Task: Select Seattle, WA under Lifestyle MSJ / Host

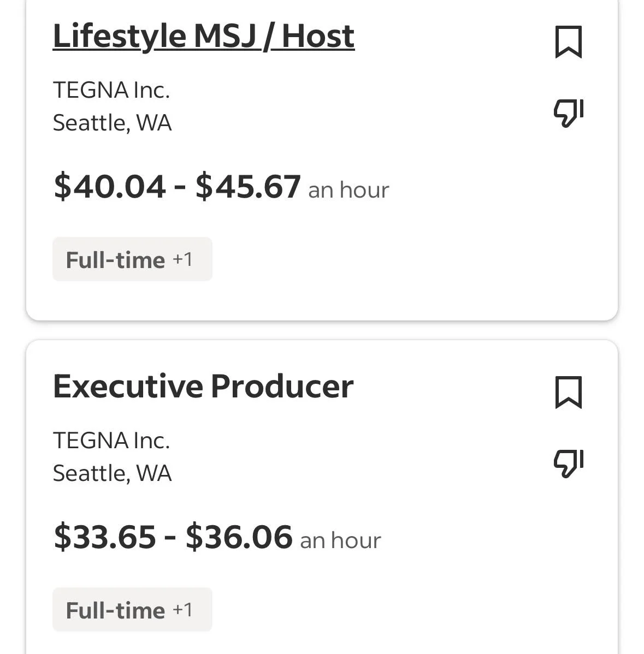Action: click(x=112, y=123)
